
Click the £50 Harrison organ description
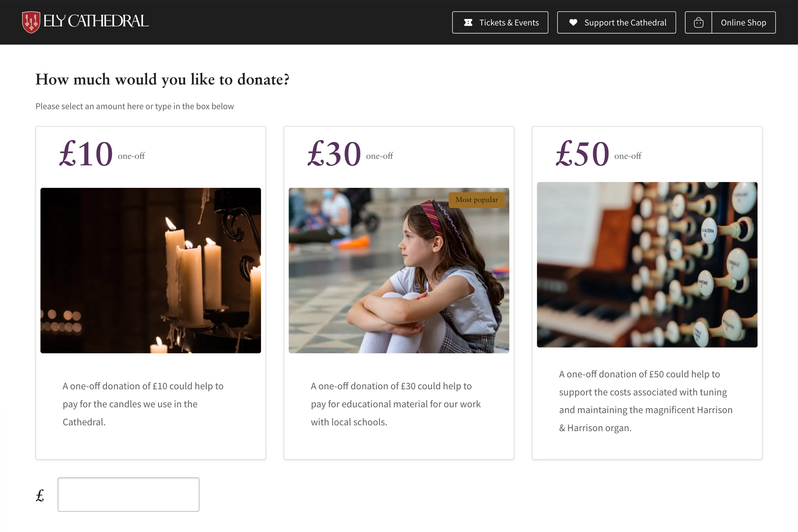tap(645, 401)
